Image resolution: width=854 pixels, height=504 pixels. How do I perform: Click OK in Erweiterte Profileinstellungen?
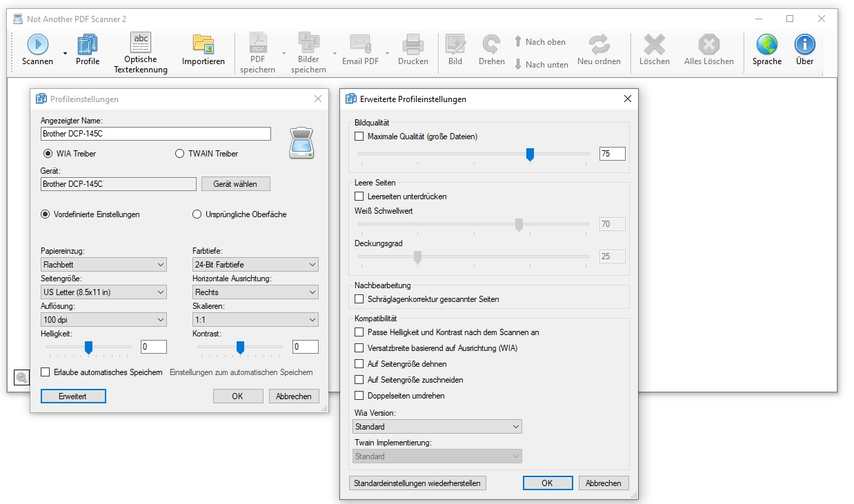(x=547, y=483)
